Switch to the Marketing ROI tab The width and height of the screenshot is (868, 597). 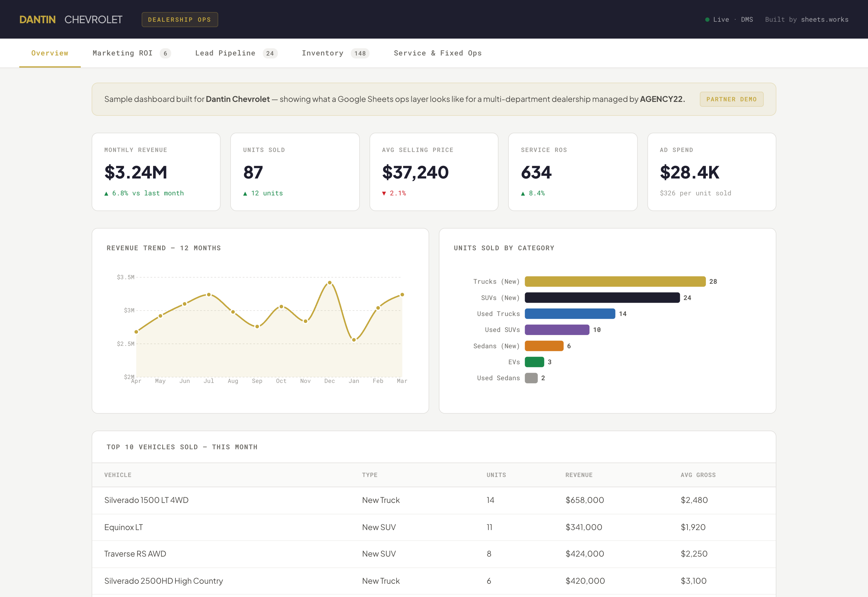pos(132,53)
